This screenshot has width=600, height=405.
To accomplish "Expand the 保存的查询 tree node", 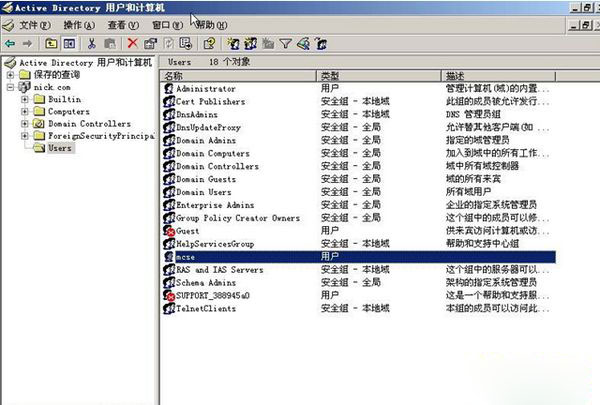I will pyautogui.click(x=10, y=75).
